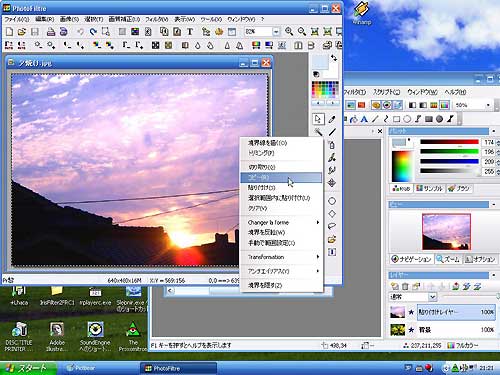Select the Text tool T icon
Image resolution: width=500 pixels, height=375 pixels.
pyautogui.click(x=190, y=32)
